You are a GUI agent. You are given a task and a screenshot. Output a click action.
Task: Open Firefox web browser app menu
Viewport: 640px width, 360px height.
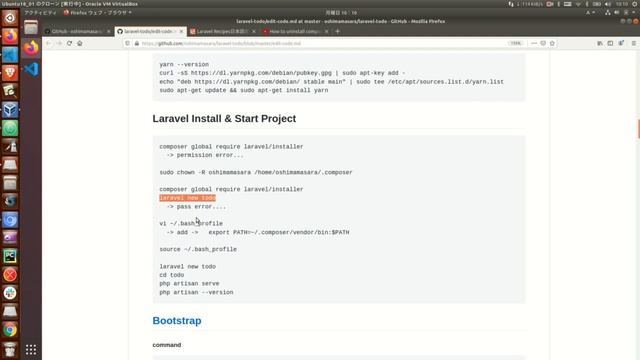tap(98, 13)
